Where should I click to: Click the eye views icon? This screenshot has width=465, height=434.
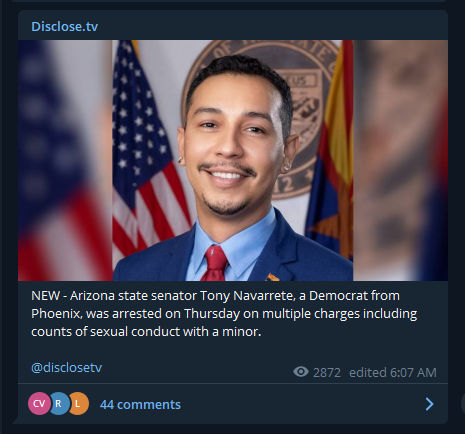point(301,372)
